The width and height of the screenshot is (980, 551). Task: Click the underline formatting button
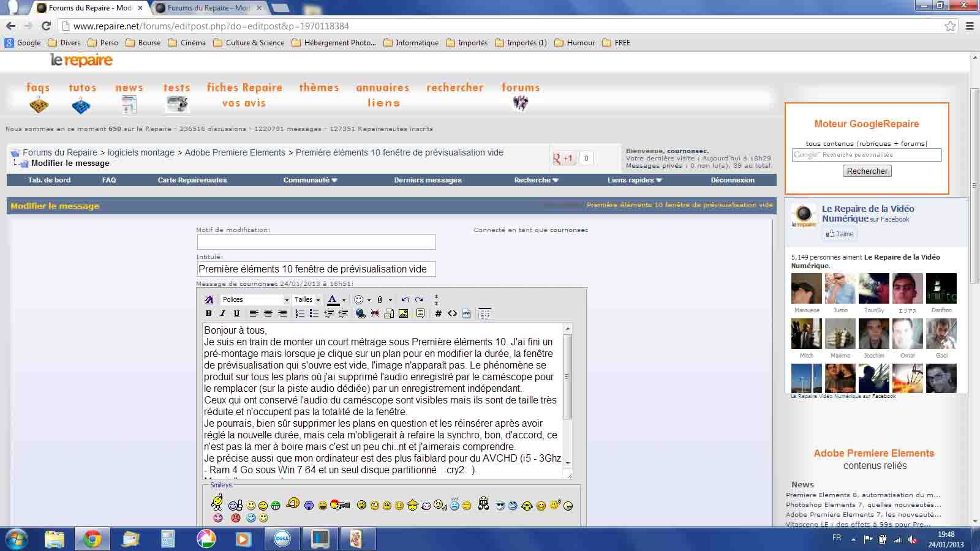coord(236,313)
